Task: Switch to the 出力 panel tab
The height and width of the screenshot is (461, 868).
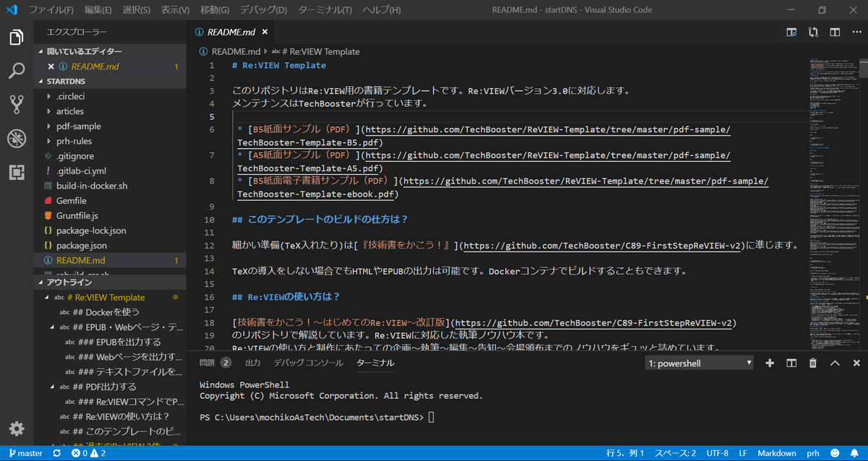Action: click(253, 363)
